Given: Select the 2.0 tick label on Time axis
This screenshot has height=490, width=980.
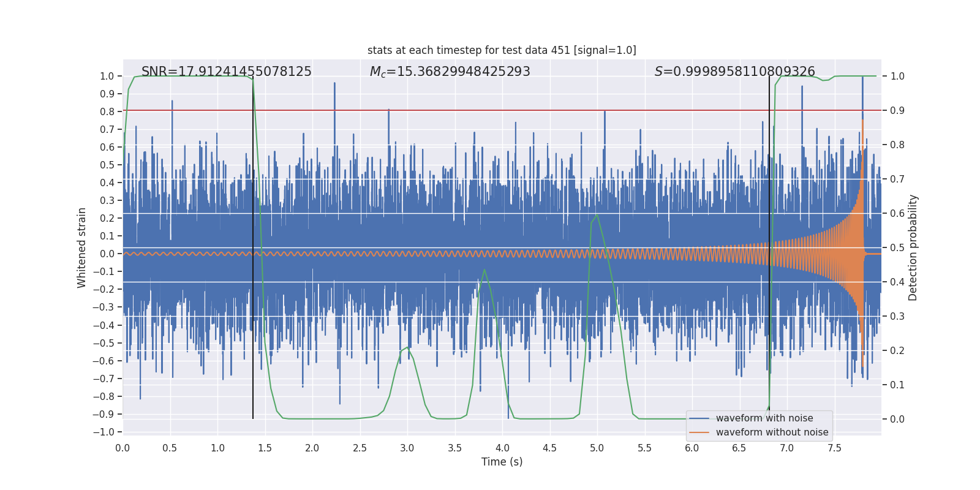Looking at the screenshot, I should click(x=312, y=448).
